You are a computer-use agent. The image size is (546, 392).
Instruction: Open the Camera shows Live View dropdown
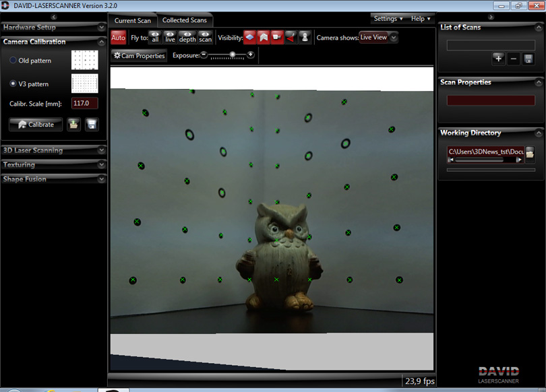coord(378,38)
